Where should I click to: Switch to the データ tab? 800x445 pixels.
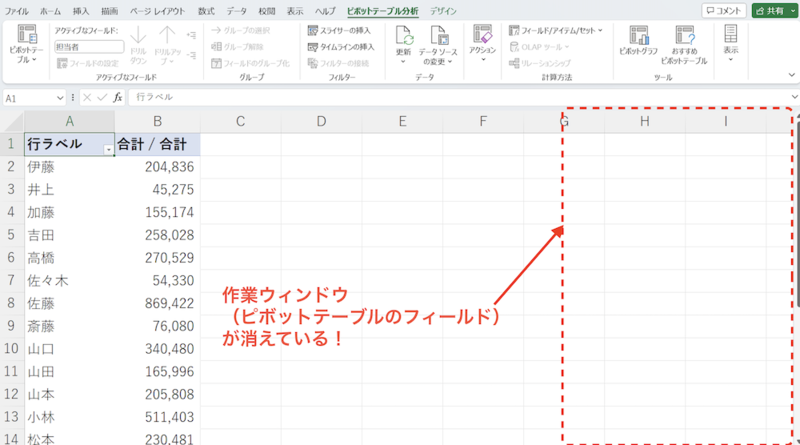(236, 11)
